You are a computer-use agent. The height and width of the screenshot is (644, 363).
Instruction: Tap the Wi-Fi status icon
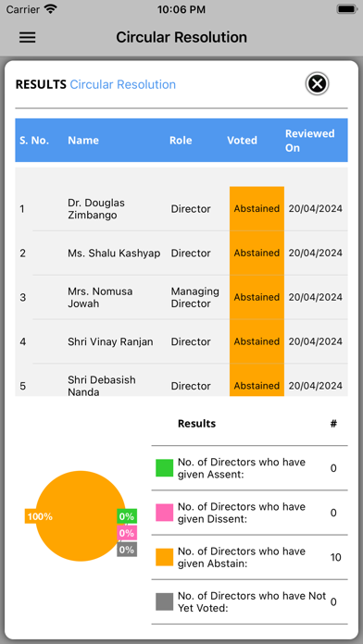point(51,9)
